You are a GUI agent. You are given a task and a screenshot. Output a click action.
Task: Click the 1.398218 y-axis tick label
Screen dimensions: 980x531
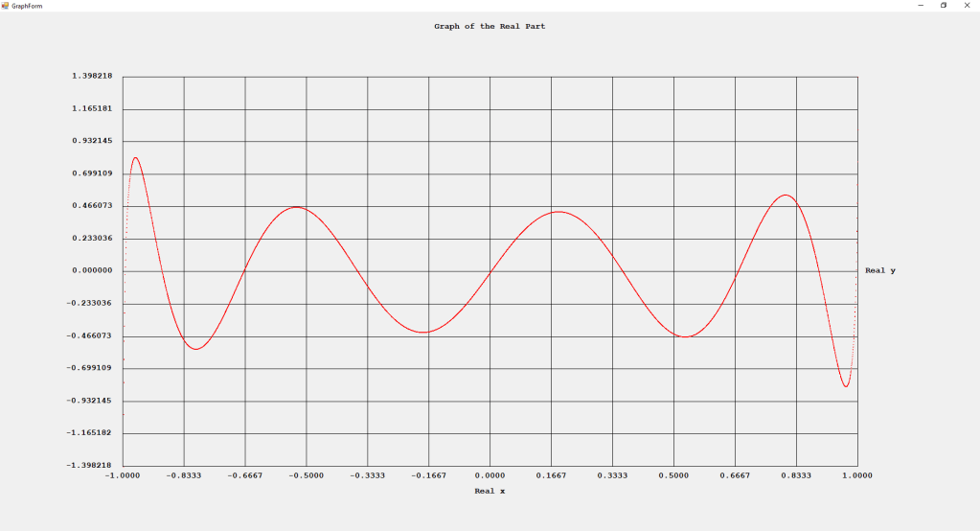tap(91, 76)
